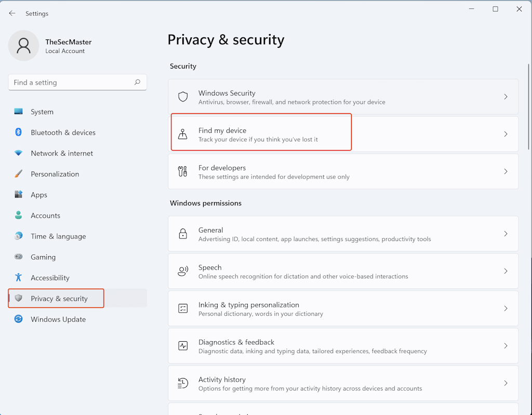Open the Find my device setting

(343, 134)
